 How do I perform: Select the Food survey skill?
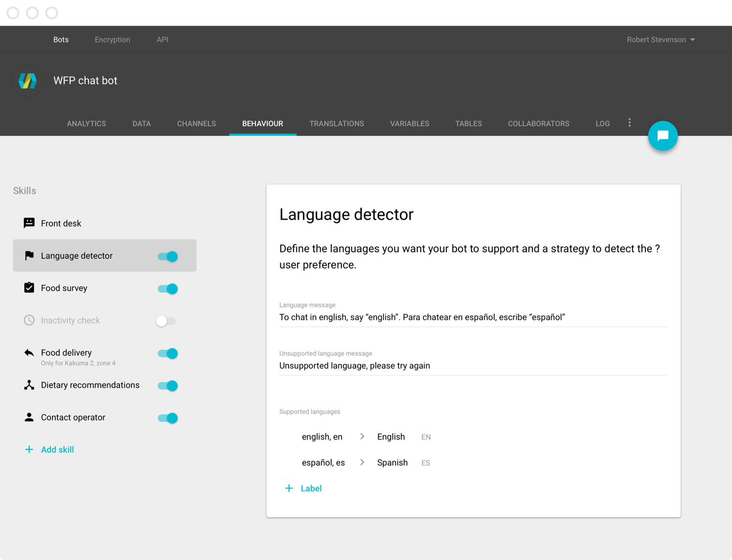tap(64, 288)
